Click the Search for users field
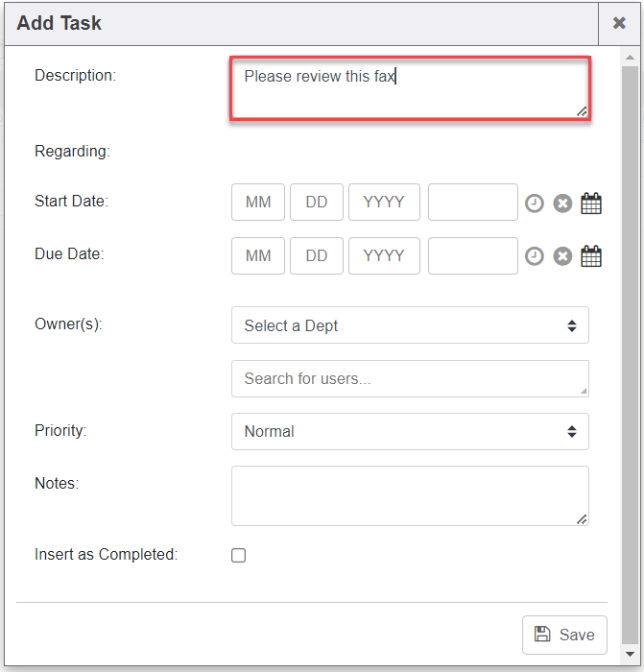The height and width of the screenshot is (672, 644). point(410,378)
